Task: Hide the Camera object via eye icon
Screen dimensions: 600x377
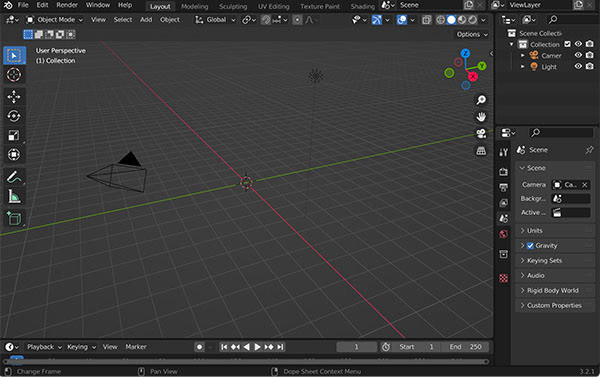Action: [x=578, y=55]
